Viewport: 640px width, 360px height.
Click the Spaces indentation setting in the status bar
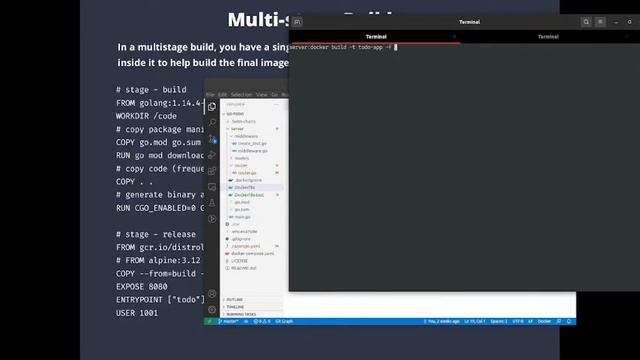click(x=499, y=322)
